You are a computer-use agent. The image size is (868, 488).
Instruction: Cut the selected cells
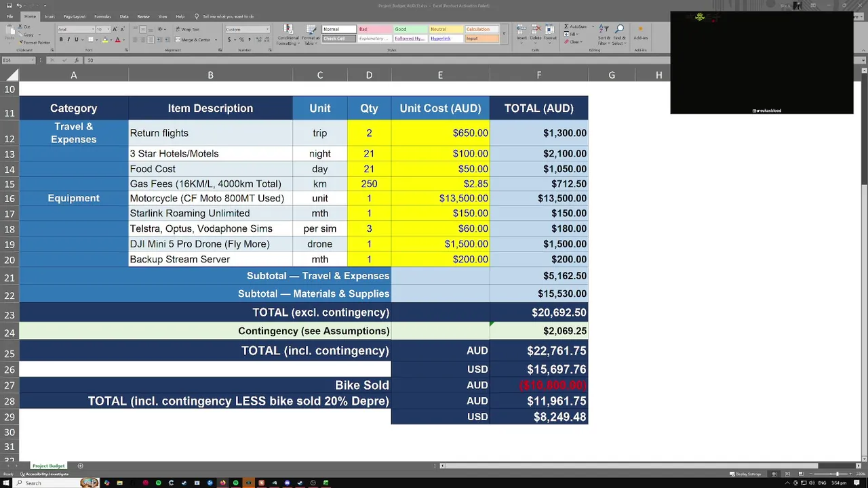24,26
